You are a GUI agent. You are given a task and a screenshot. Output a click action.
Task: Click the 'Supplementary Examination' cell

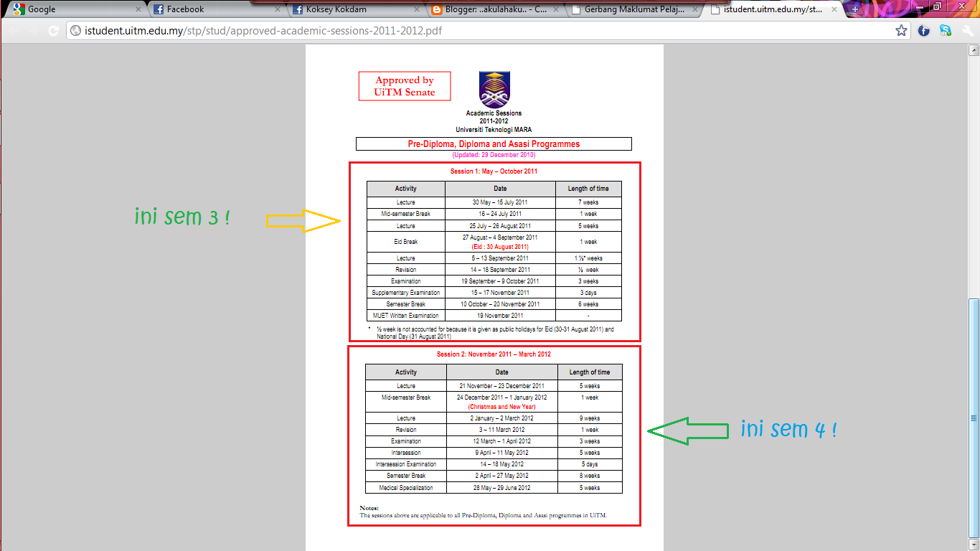[406, 293]
